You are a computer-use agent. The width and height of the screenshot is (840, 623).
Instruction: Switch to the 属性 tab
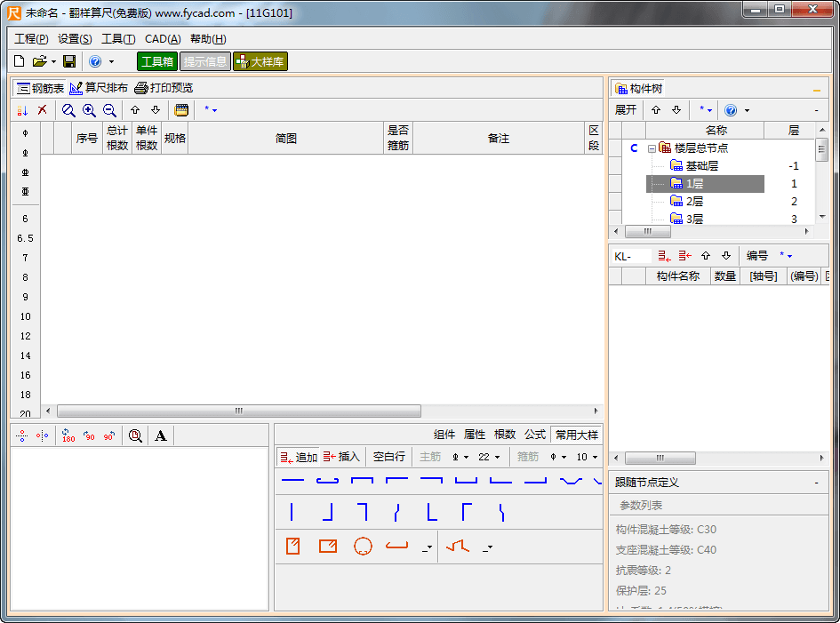[x=474, y=435]
